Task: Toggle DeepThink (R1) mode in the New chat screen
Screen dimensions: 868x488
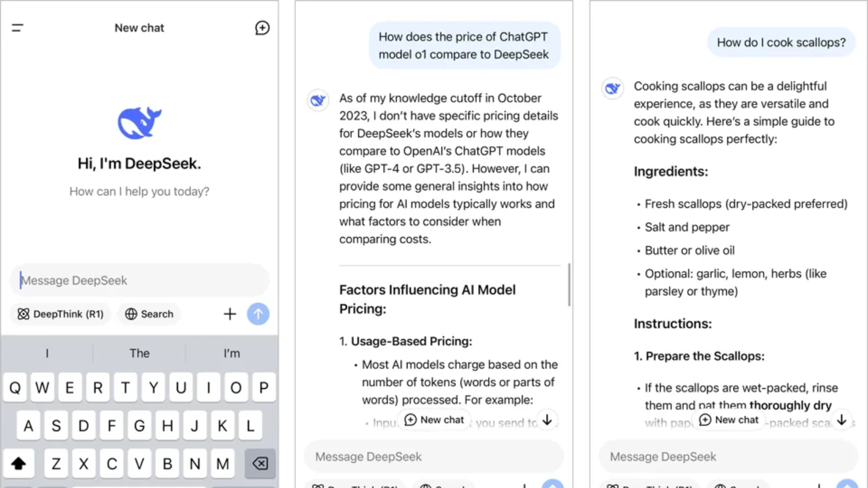Action: pyautogui.click(x=60, y=314)
